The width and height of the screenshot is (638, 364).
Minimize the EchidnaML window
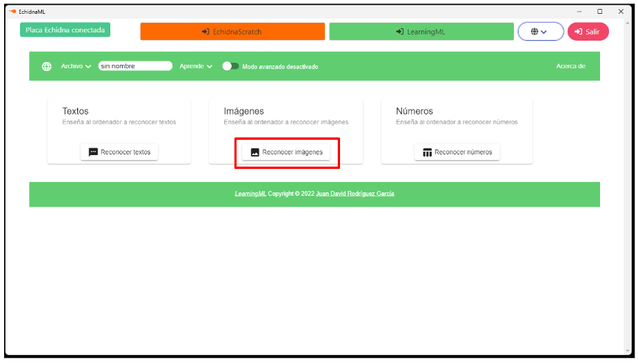coord(579,12)
